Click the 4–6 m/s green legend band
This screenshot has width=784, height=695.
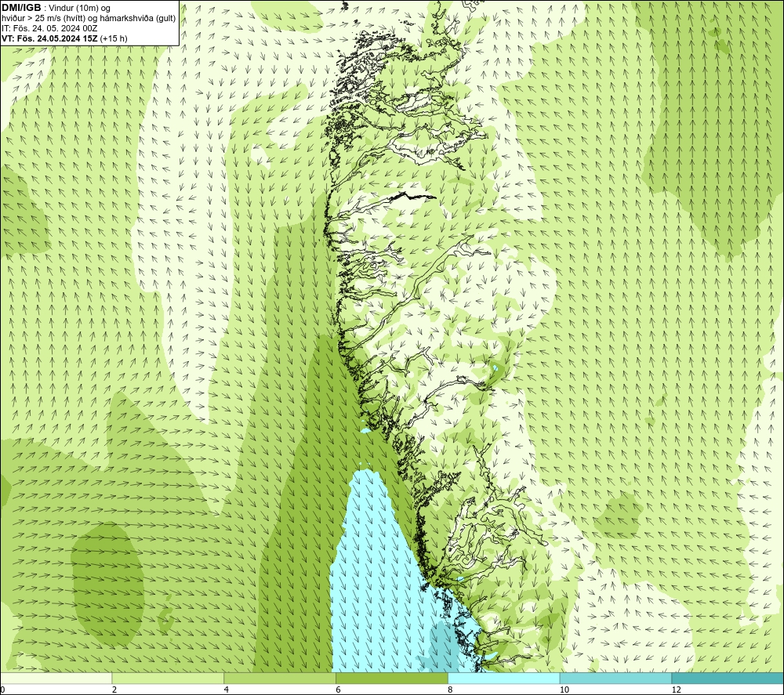tap(280, 679)
